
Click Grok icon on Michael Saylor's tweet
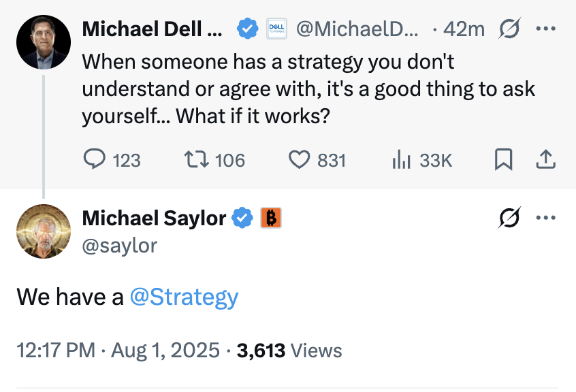point(509,217)
